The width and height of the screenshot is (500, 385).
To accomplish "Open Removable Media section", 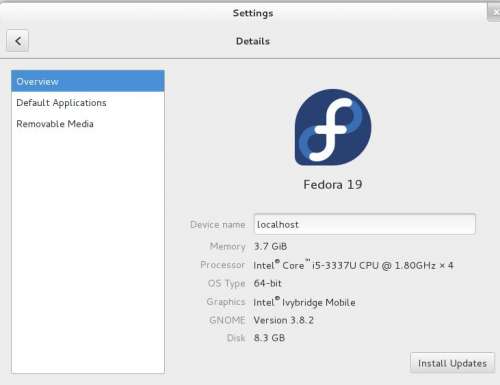I will click(88, 124).
